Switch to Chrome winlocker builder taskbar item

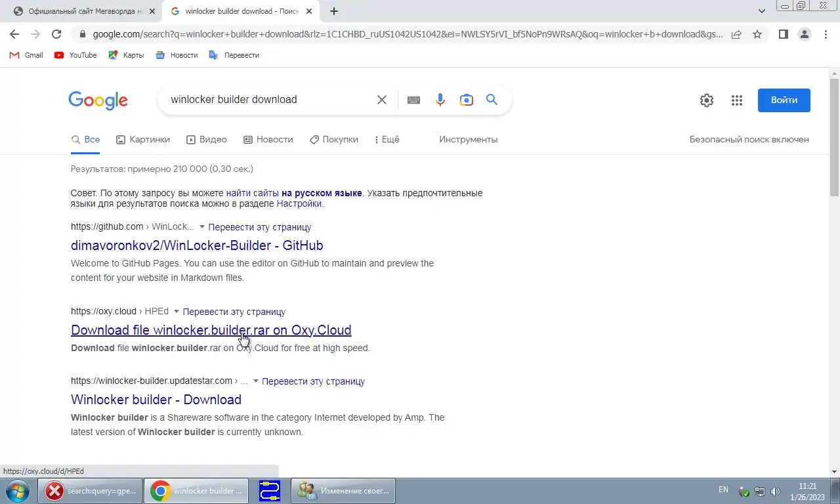197,491
